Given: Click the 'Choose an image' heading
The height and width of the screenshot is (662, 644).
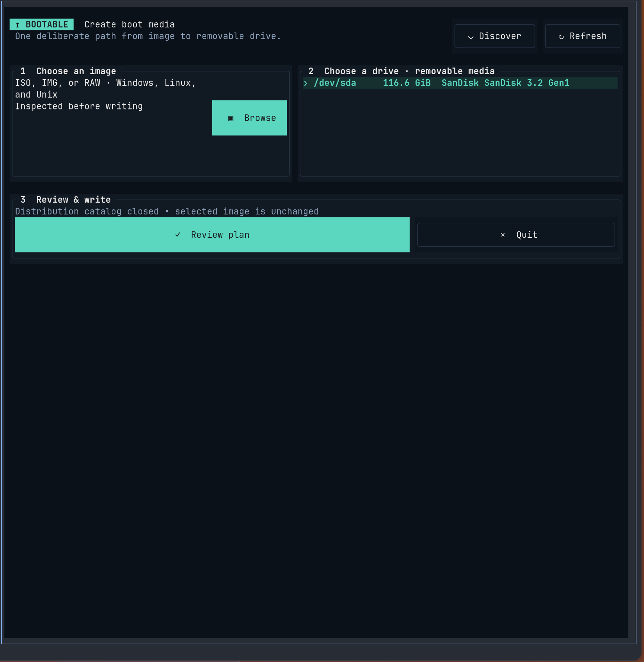Looking at the screenshot, I should (76, 71).
